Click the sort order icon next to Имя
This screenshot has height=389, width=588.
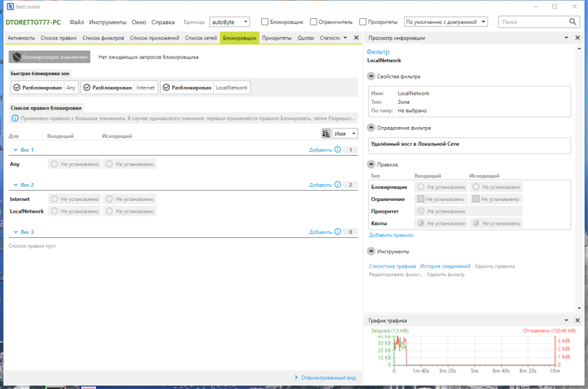pos(326,134)
